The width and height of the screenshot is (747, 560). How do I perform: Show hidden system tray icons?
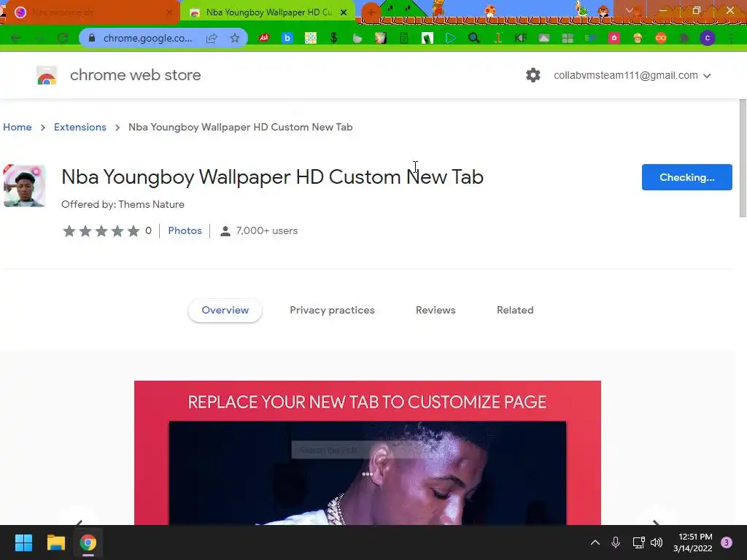tap(595, 542)
